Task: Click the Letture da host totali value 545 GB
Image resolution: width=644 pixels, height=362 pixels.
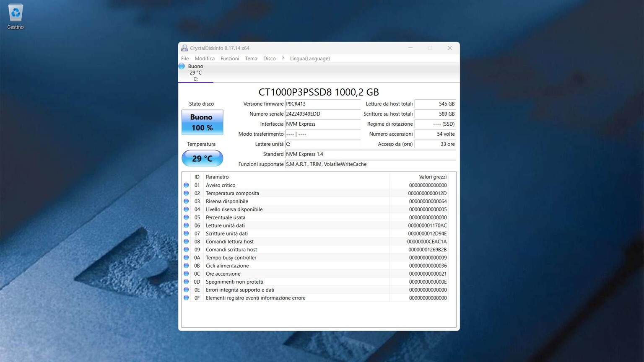Action: coord(435,104)
